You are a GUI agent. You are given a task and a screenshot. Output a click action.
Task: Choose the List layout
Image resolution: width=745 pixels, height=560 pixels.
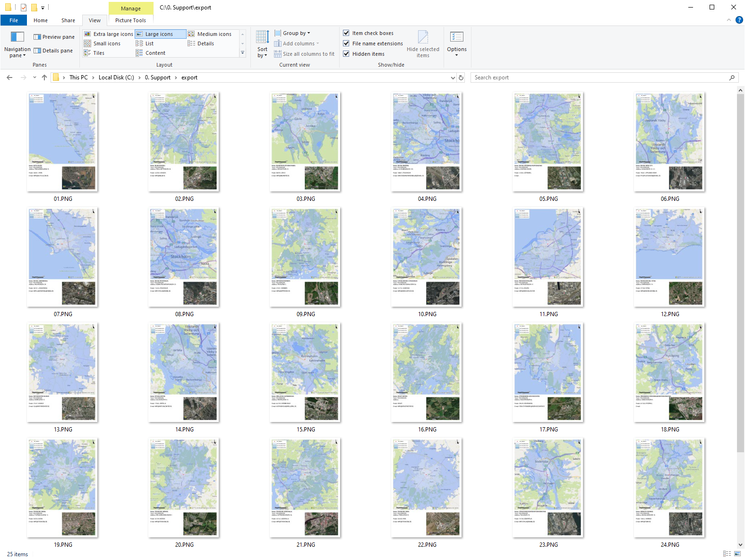[145, 43]
